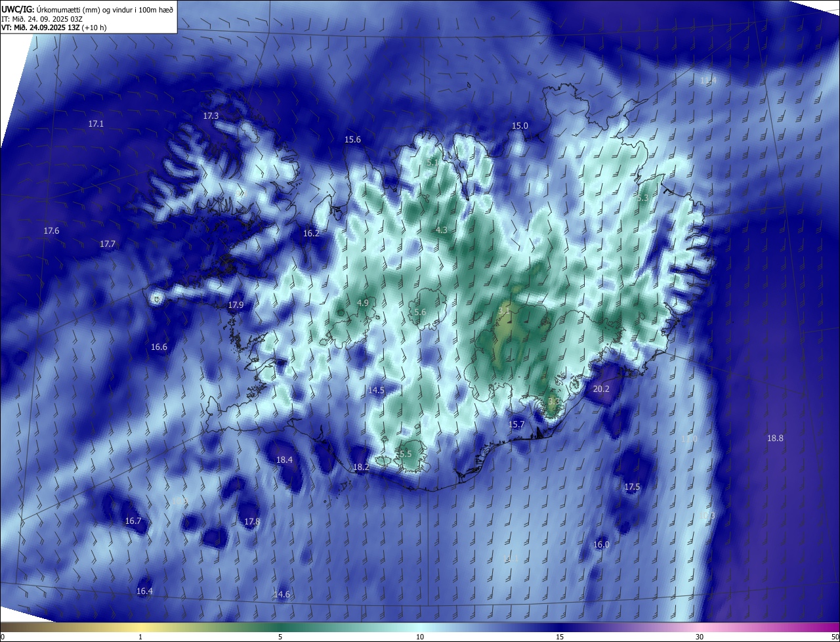
Task: Select the 4.3 value label
Action: [x=441, y=230]
